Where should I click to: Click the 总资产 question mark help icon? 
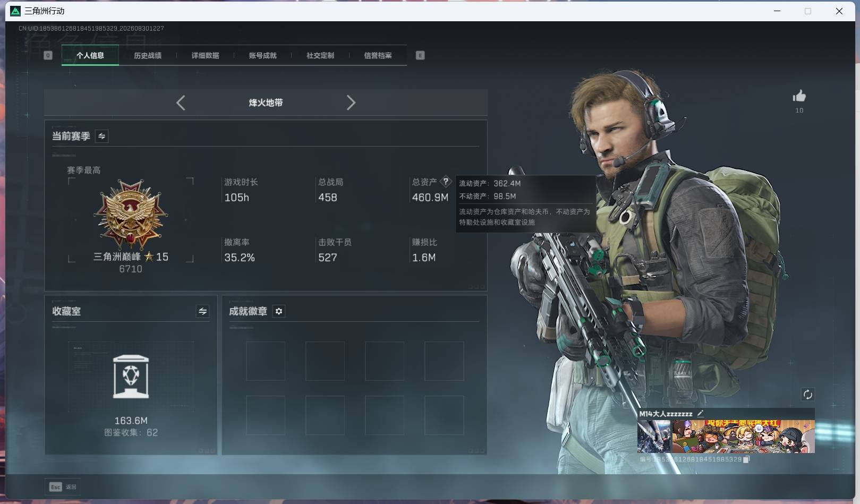point(446,182)
